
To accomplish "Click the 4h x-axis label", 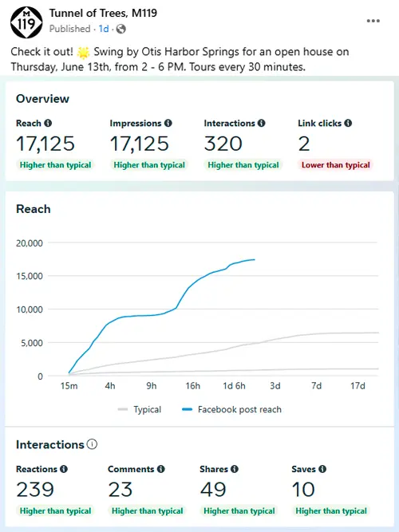I will [x=110, y=386].
